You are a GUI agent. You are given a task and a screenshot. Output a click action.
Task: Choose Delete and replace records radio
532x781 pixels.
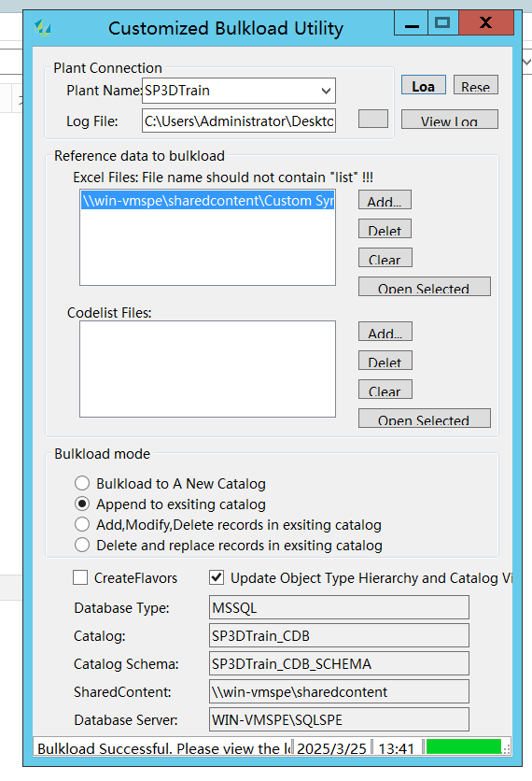point(82,545)
